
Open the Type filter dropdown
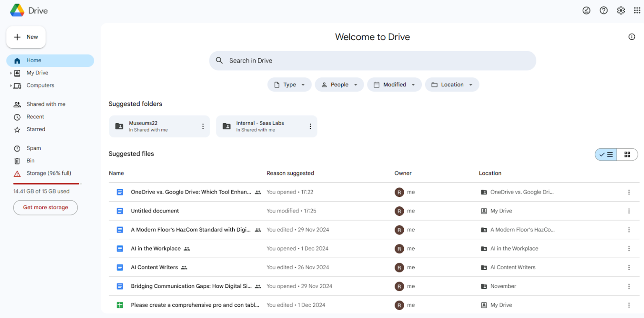(x=289, y=84)
